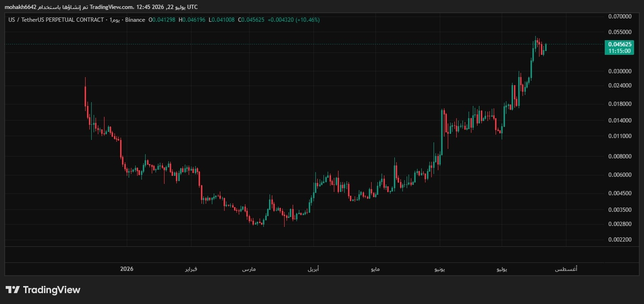This screenshot has height=304, width=644.
Task: Click the 0.002800 price axis label
Action: [620, 224]
